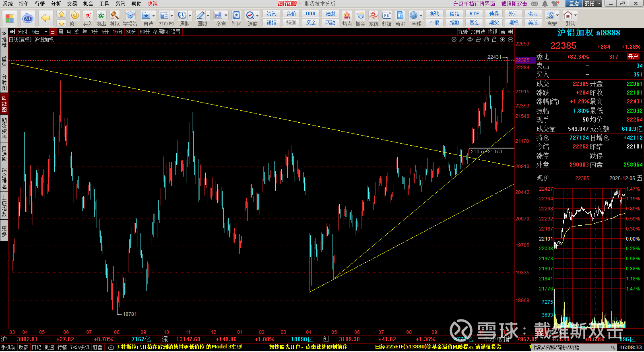
Task: Open the 系统 menu
Action: pos(8,4)
